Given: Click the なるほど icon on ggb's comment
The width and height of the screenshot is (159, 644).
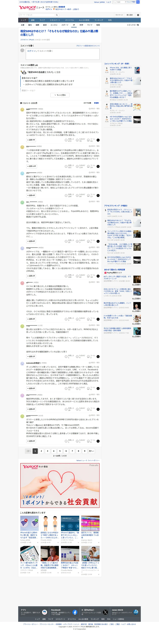Looking at the screenshot, I should tap(77, 140).
